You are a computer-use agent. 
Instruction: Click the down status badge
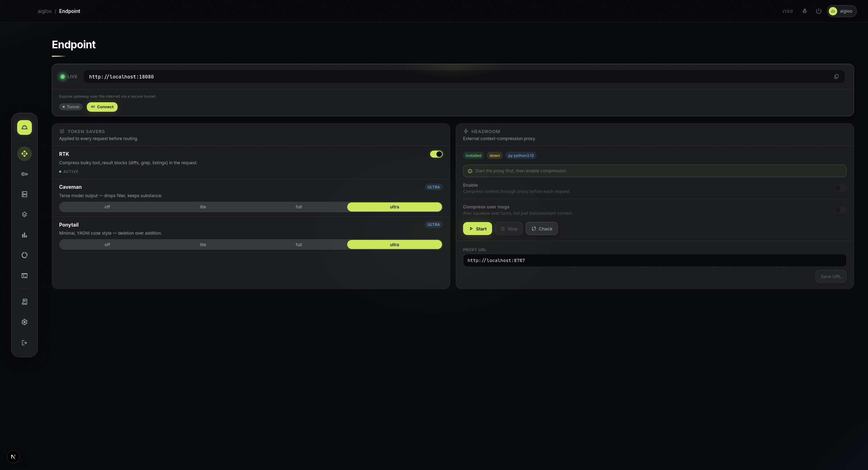(495, 155)
